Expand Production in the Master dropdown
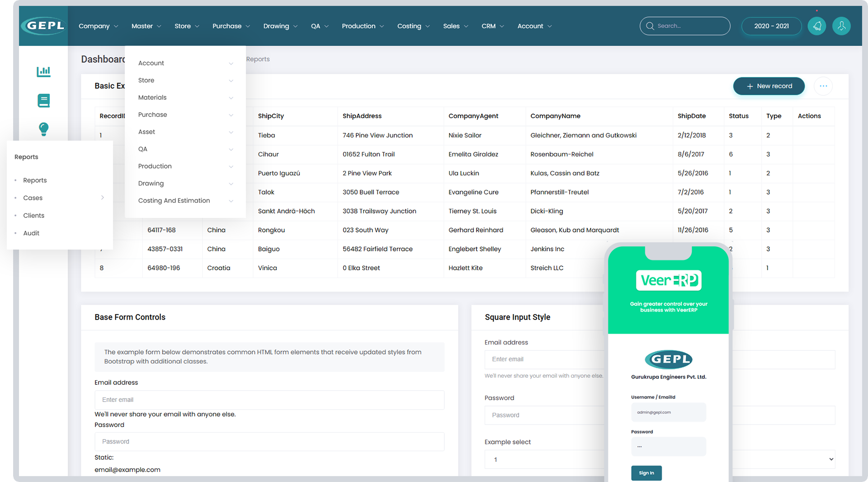Viewport: 868px width, 482px height. pyautogui.click(x=185, y=166)
